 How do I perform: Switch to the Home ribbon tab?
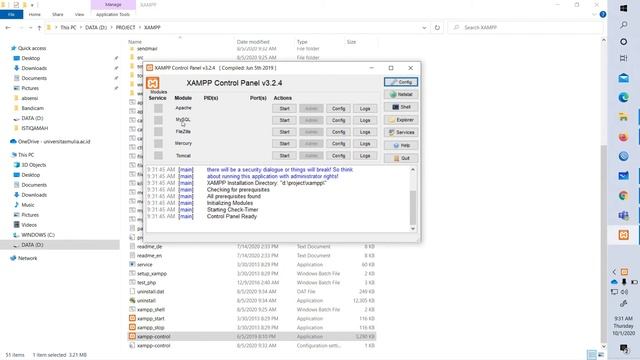click(x=35, y=15)
